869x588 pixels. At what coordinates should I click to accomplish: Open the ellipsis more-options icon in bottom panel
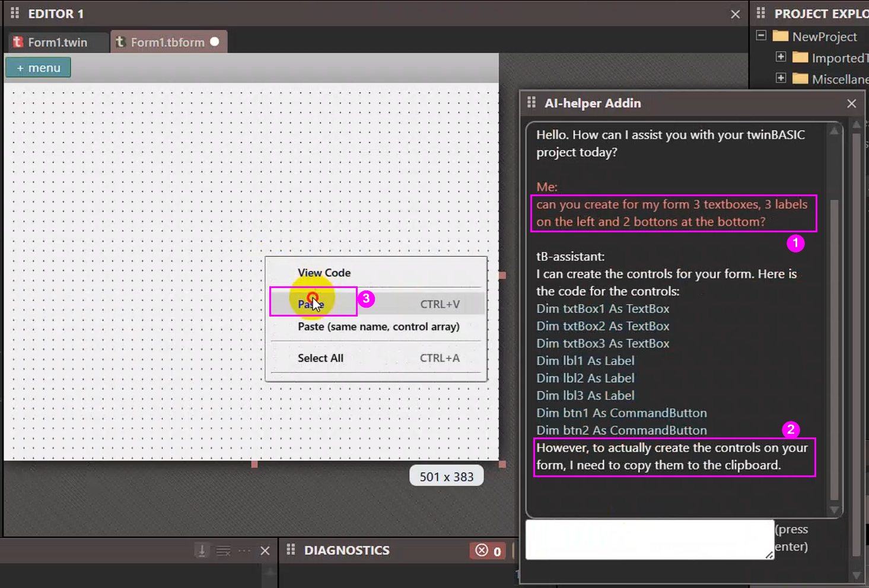point(244,551)
